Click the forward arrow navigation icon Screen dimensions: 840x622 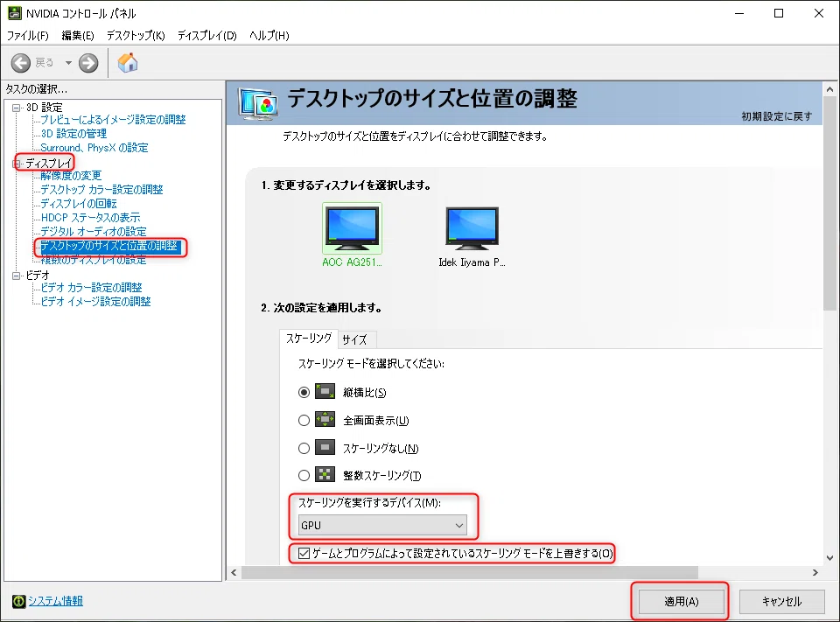pyautogui.click(x=88, y=63)
